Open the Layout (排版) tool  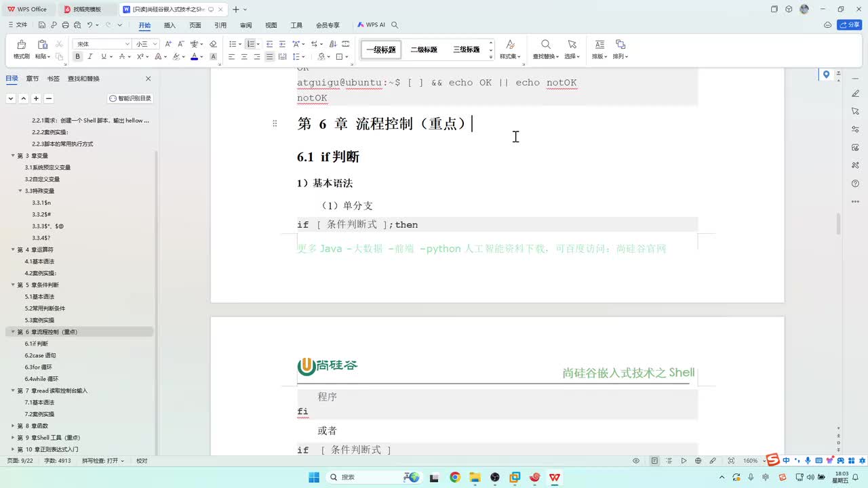(599, 49)
